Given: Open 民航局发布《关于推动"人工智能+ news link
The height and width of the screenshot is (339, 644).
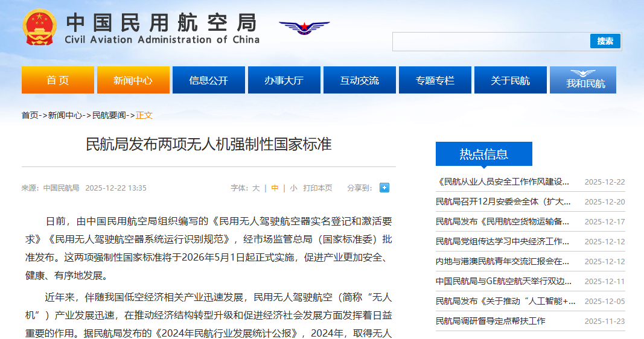Looking at the screenshot, I should click(x=506, y=301).
